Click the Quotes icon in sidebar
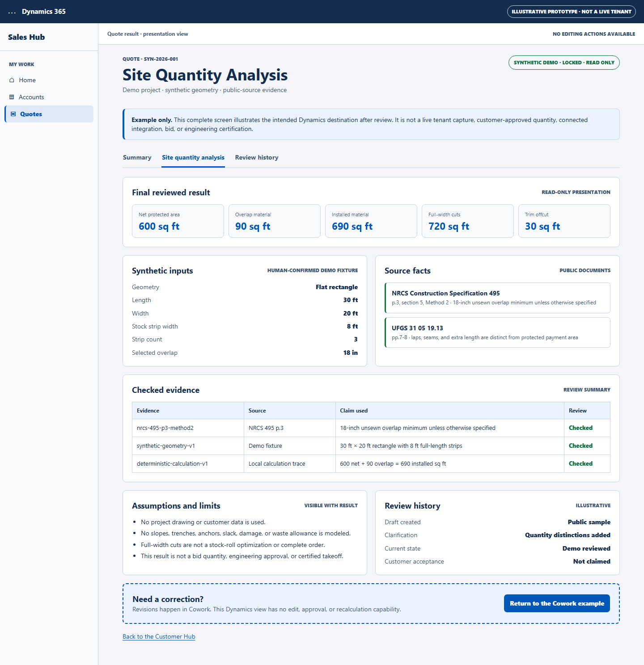 pyautogui.click(x=13, y=114)
